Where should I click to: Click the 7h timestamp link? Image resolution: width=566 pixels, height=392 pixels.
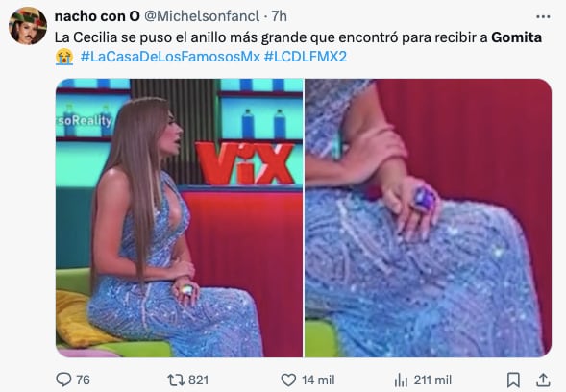pos(279,16)
